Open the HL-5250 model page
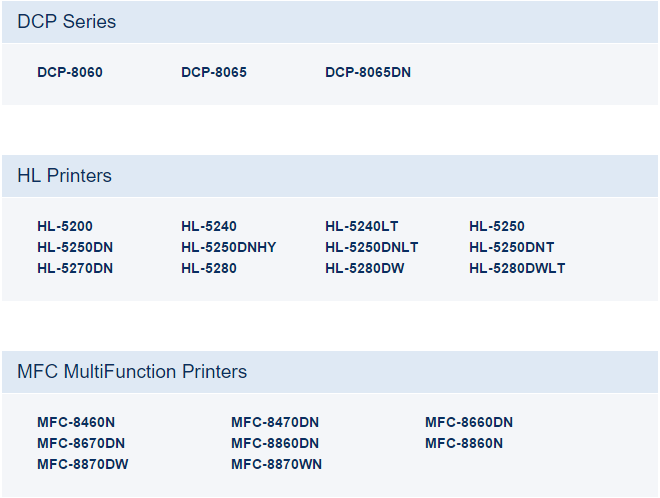 point(497,226)
